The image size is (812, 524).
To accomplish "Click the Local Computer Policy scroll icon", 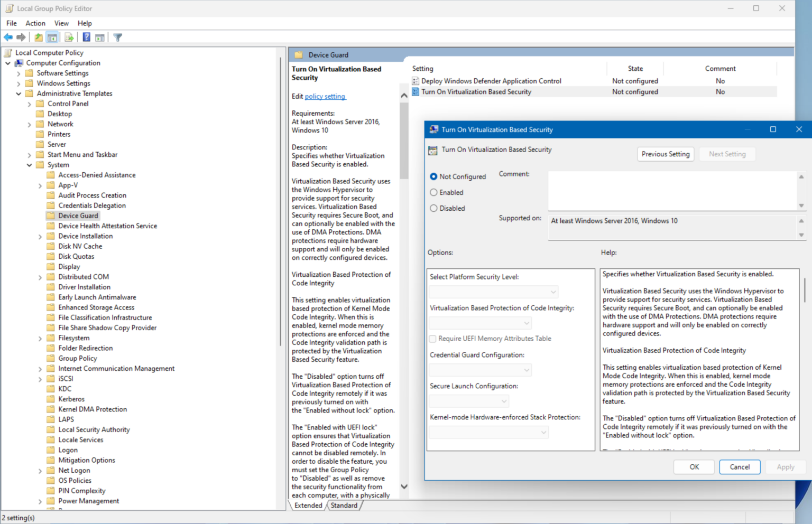I will coord(8,53).
